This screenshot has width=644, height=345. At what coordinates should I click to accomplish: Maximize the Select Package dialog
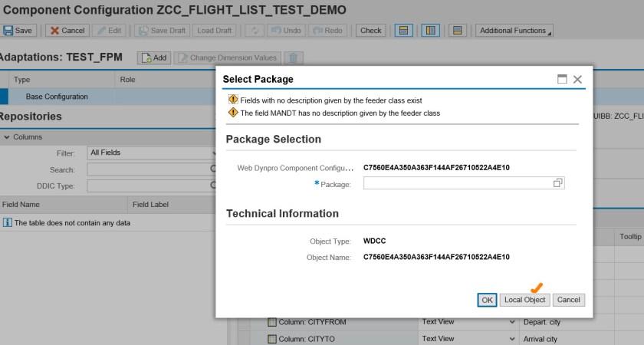(x=562, y=79)
